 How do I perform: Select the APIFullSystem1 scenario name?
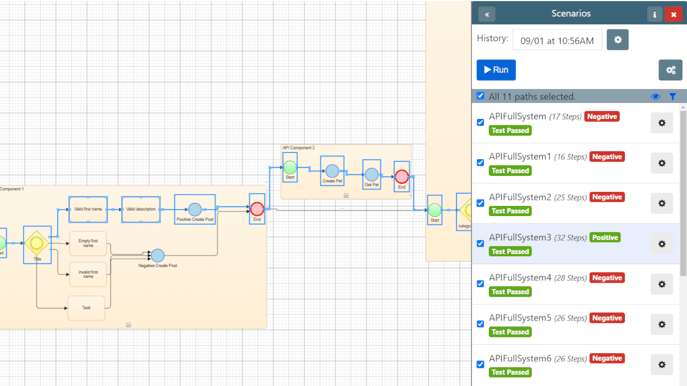(520, 157)
